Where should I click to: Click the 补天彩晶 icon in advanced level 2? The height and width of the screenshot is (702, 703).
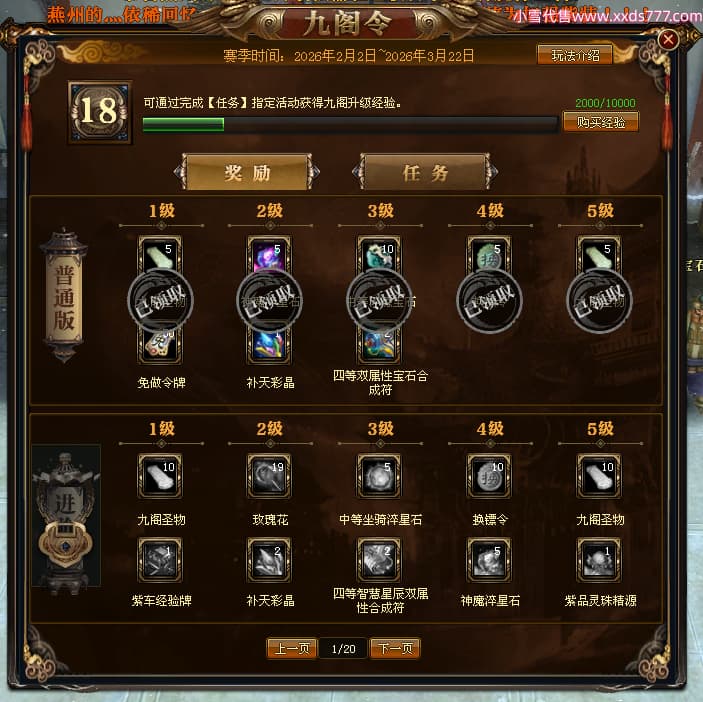(269, 560)
